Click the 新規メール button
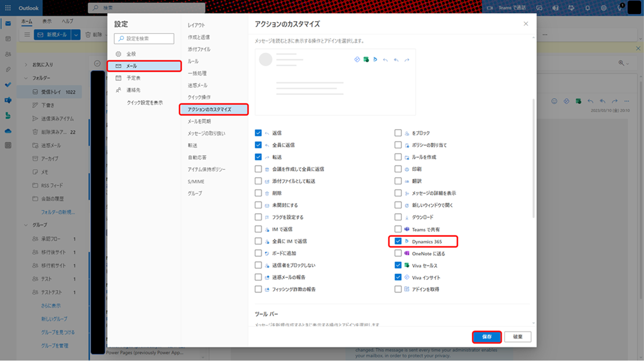This screenshot has width=644, height=361. pyautogui.click(x=52, y=35)
